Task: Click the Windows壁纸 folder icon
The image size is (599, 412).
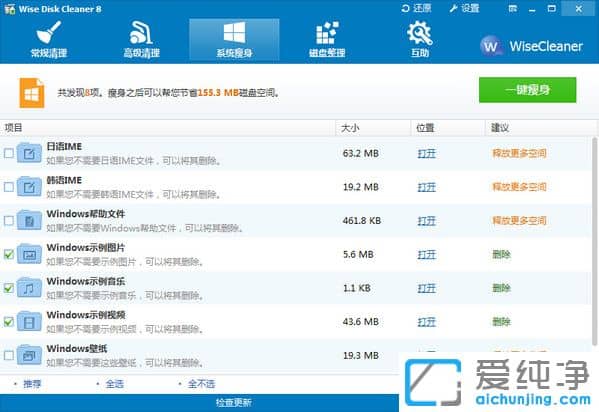Action: coord(29,355)
